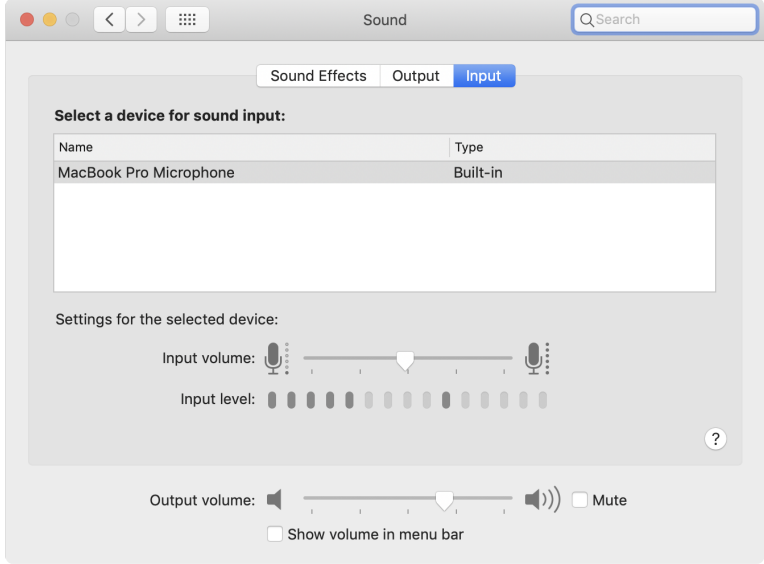Click inside the Search field
The image size is (764, 564).
point(670,19)
